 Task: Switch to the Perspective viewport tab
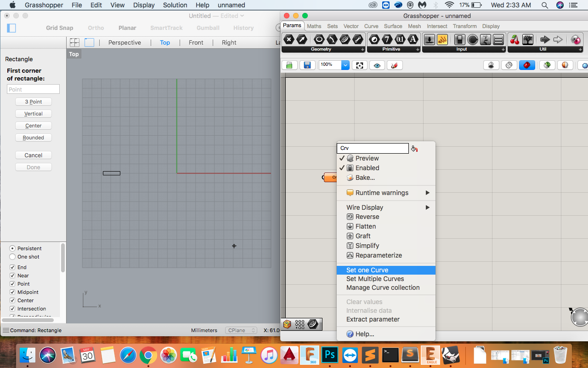124,42
